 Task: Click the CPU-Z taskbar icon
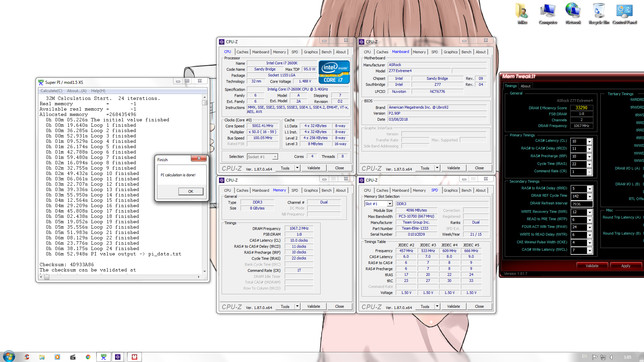(x=118, y=357)
